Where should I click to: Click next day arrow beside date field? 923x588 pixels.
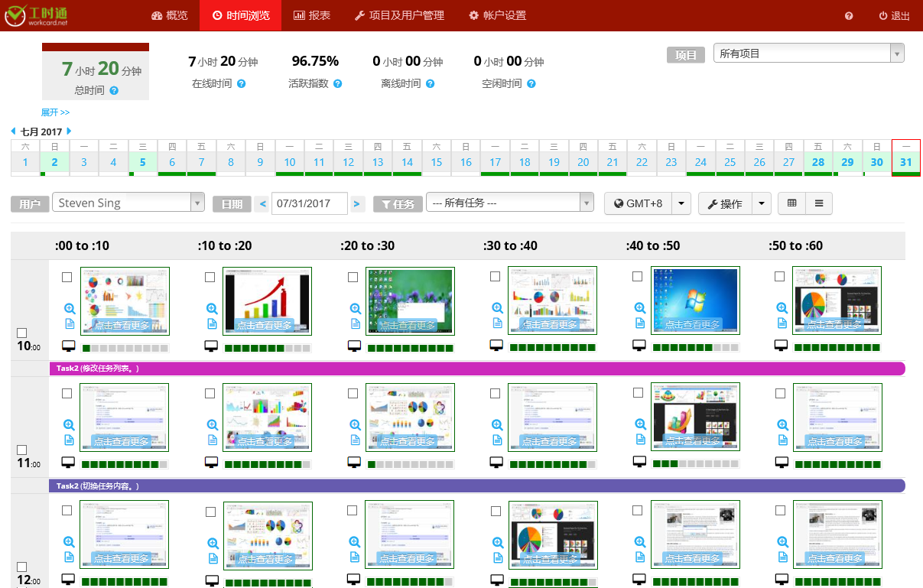[357, 203]
